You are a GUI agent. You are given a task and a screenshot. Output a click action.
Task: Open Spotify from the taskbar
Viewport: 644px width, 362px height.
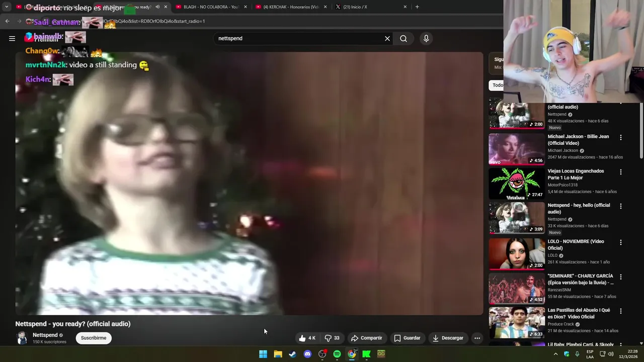click(337, 354)
